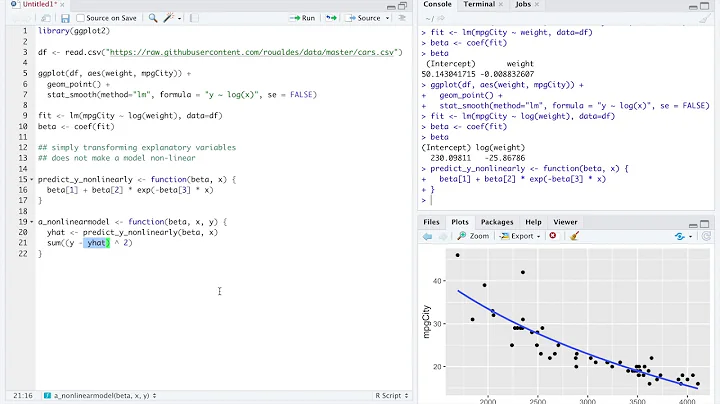Go forward to next source location
The image size is (720, 404).
point(28,18)
